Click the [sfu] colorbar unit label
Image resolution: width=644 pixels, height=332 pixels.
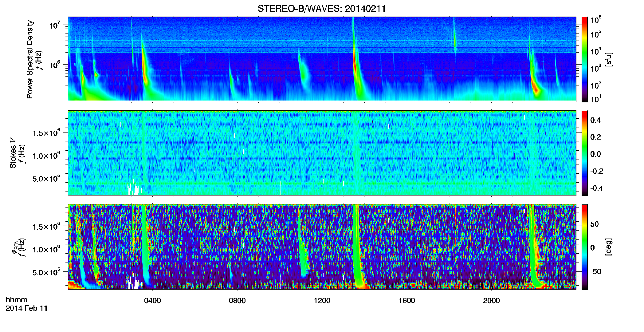pos(609,59)
